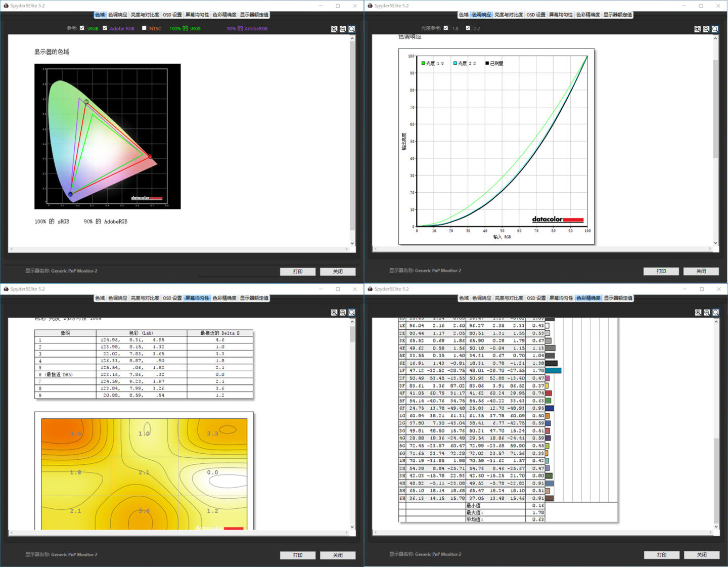Click the uniformity contour map image
This screenshot has height=567, width=728.
(144, 474)
